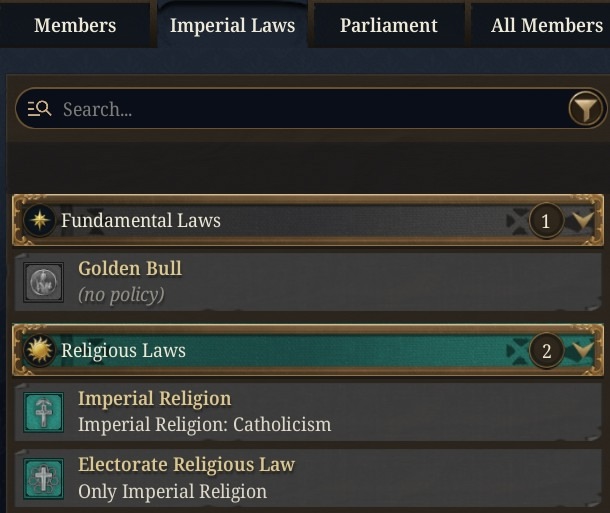610x513 pixels.
Task: Click the search magnifier list icon
Action: (x=39, y=109)
